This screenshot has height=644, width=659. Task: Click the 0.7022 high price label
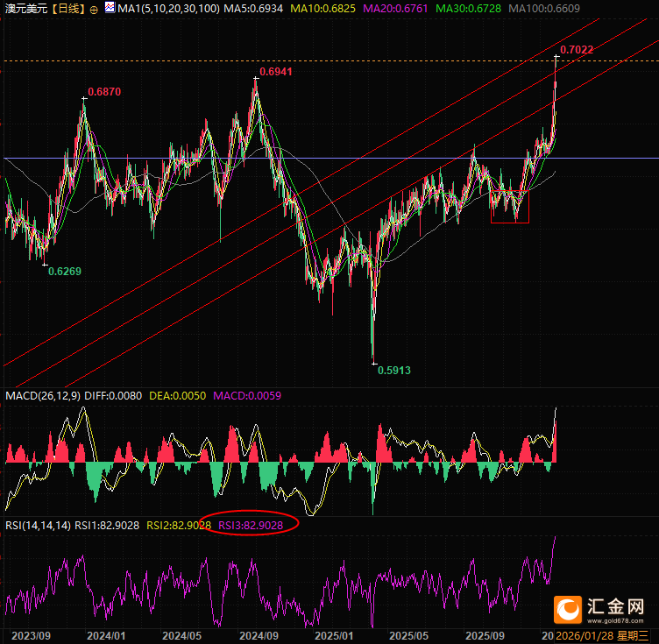pos(577,50)
